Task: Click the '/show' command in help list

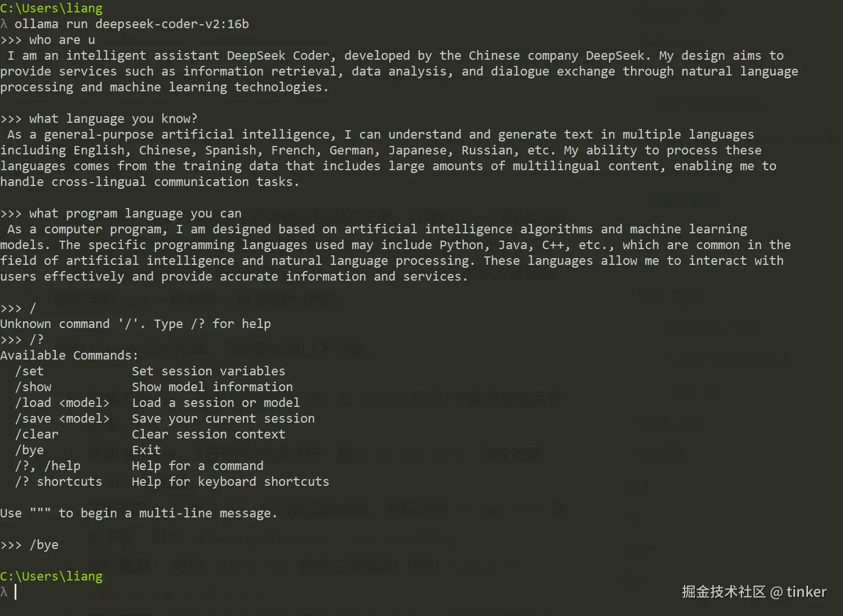Action: pyautogui.click(x=33, y=387)
